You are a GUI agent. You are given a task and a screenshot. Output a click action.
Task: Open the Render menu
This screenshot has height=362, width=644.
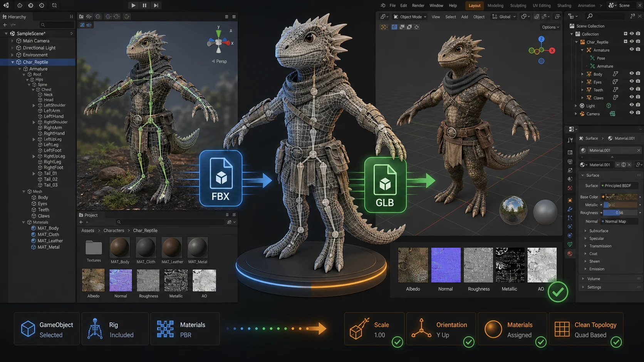418,6
